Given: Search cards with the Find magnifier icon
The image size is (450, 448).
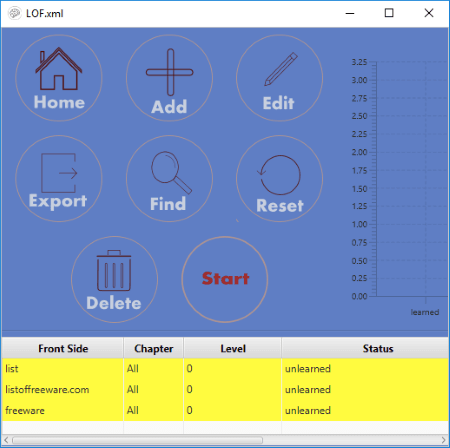Looking at the screenshot, I should click(170, 178).
